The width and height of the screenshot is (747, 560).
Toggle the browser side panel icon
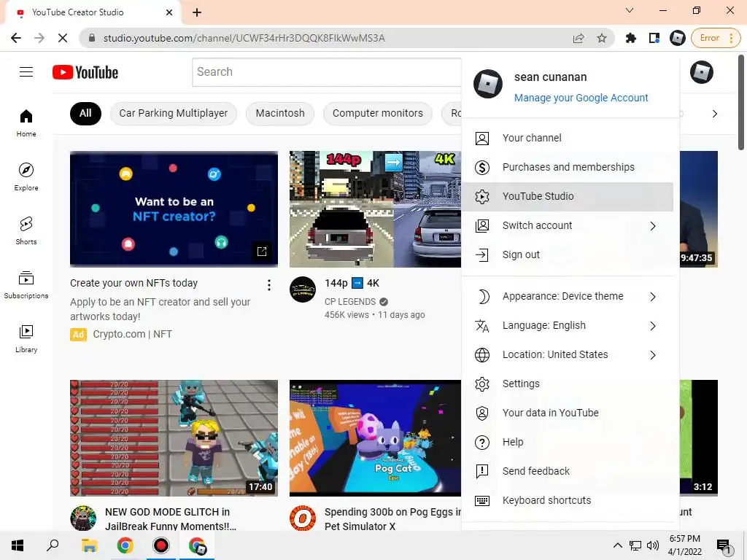(x=654, y=38)
